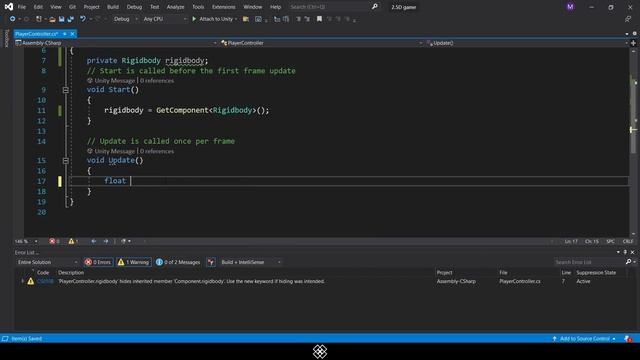Click the Visual Studio logo icon
The width and height of the screenshot is (640, 360).
click(x=9, y=7)
